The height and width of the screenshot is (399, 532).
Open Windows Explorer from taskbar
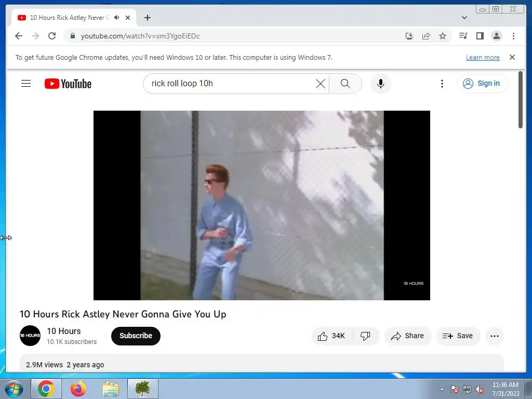[x=111, y=389]
